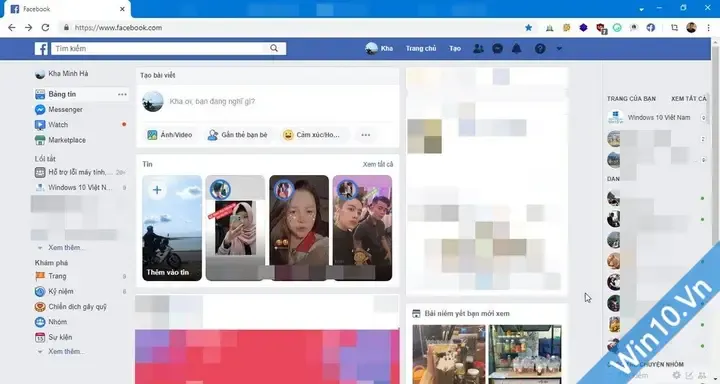Viewport: 720px width, 384px height.
Task: Open Bảng tin options three dots
Action: click(122, 94)
